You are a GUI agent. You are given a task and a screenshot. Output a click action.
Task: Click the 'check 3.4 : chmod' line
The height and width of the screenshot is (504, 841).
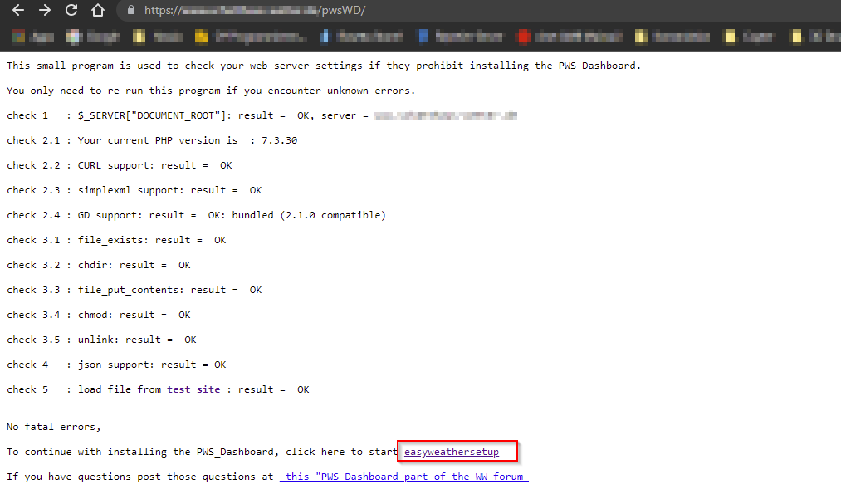pos(99,315)
